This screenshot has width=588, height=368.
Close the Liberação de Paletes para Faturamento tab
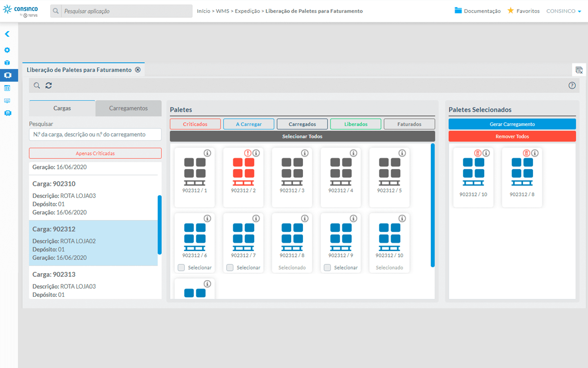138,70
